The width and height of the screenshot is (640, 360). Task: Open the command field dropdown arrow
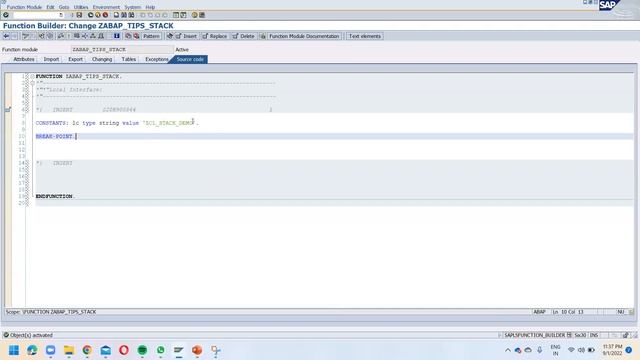61,15
